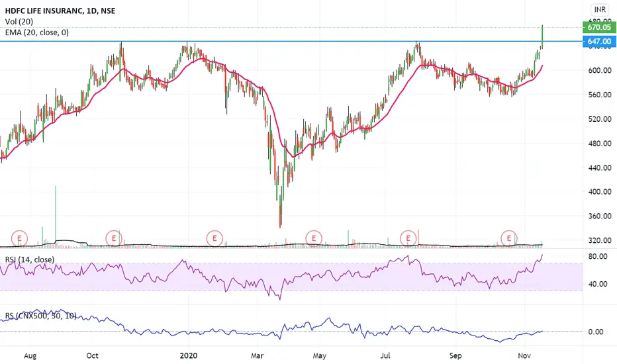Click the 480.00 price axis label
Screen dimensions: 617x364
[x=600, y=144]
